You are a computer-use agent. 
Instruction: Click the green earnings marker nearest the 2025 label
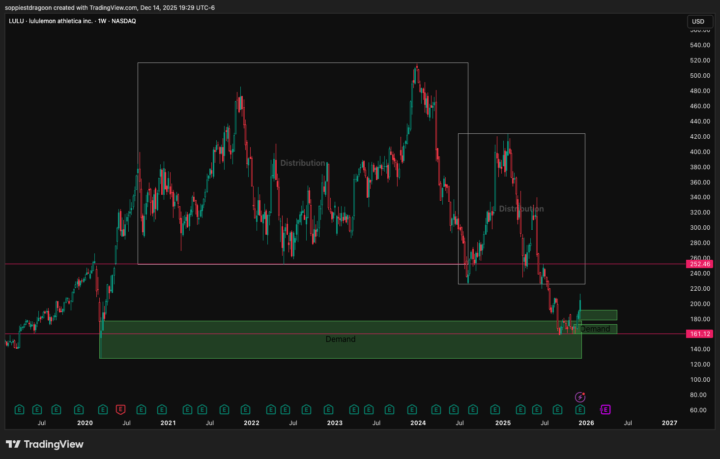point(495,409)
